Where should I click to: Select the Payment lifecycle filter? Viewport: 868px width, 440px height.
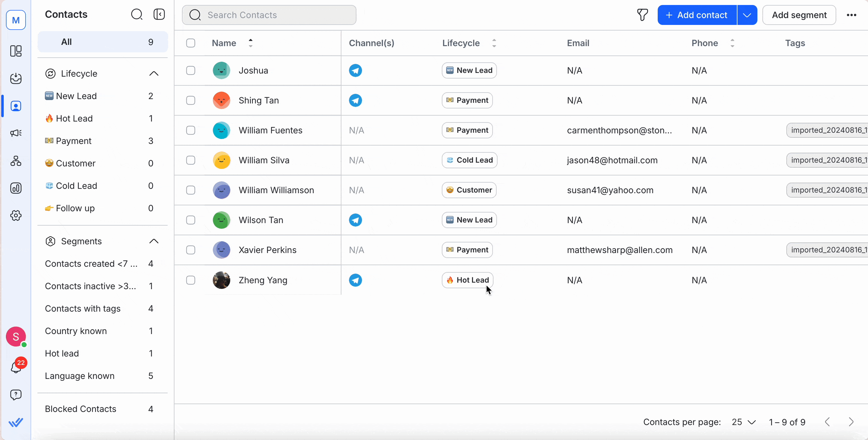pos(74,141)
